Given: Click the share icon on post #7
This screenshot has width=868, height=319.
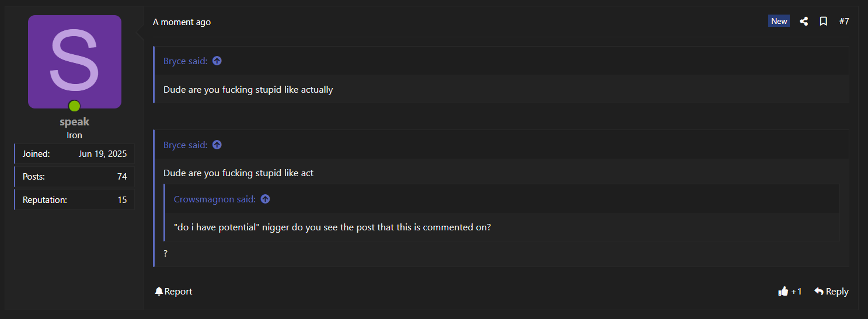Looking at the screenshot, I should click(804, 22).
